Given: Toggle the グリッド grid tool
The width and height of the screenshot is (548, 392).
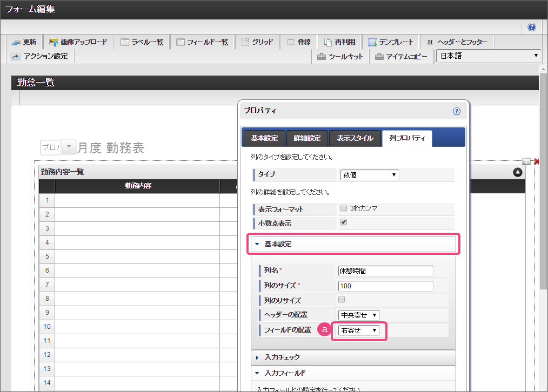Looking at the screenshot, I should (257, 42).
